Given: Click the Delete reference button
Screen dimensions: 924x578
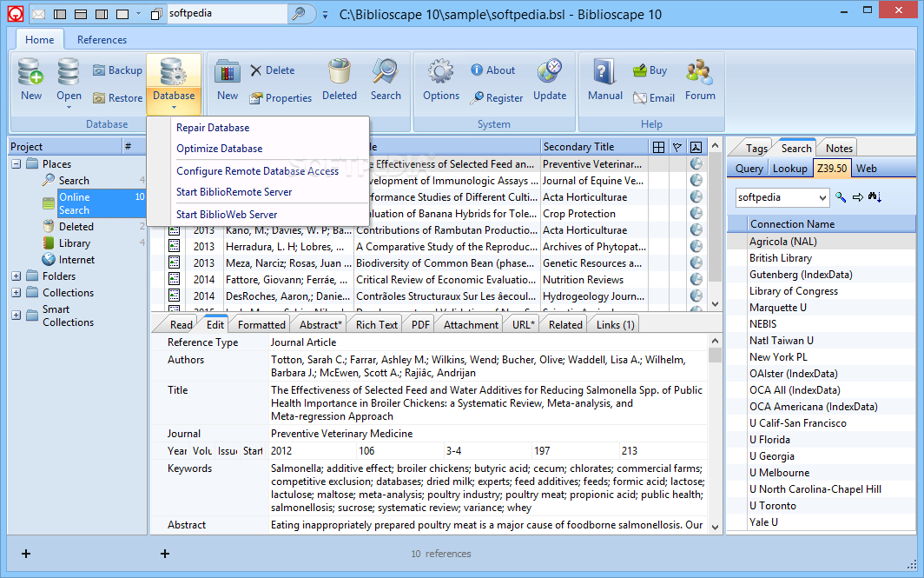Looking at the screenshot, I should click(273, 70).
